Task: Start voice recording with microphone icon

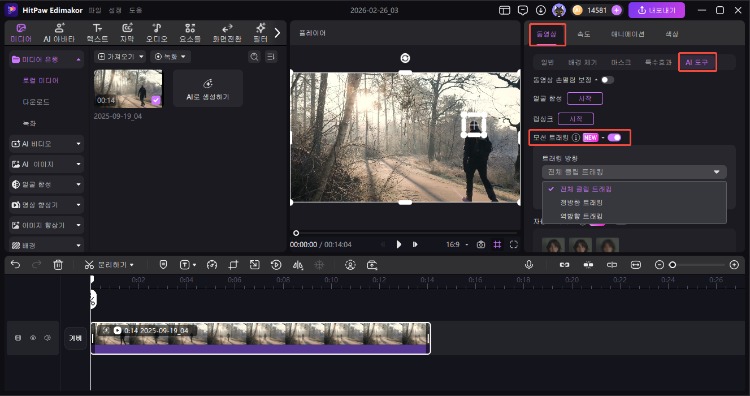Action: (x=529, y=264)
